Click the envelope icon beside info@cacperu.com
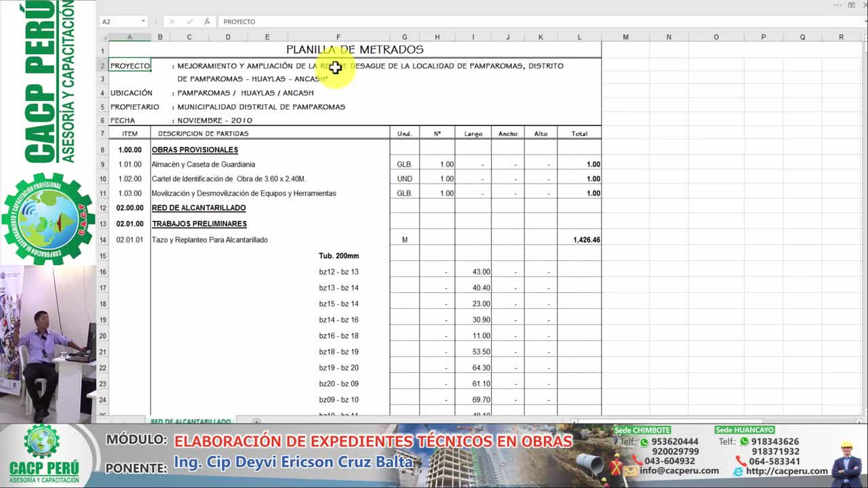Screen dimensions: 868x488 (x=631, y=470)
